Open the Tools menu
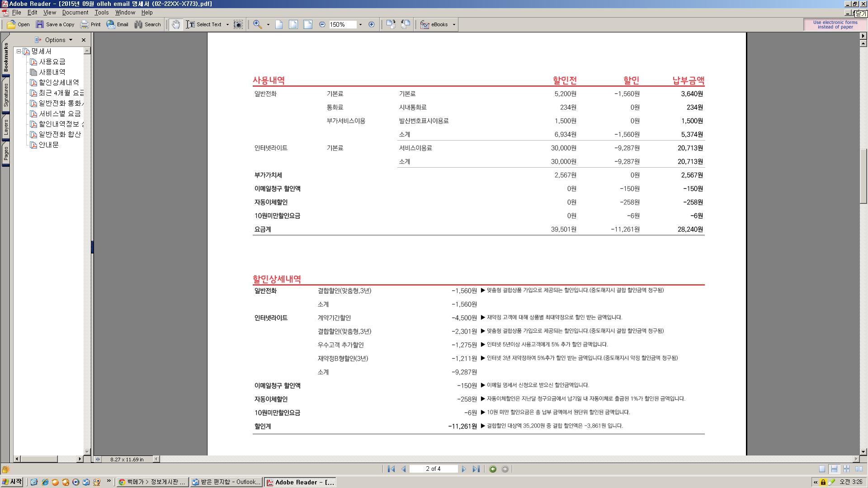This screenshot has height=488, width=868. click(101, 13)
